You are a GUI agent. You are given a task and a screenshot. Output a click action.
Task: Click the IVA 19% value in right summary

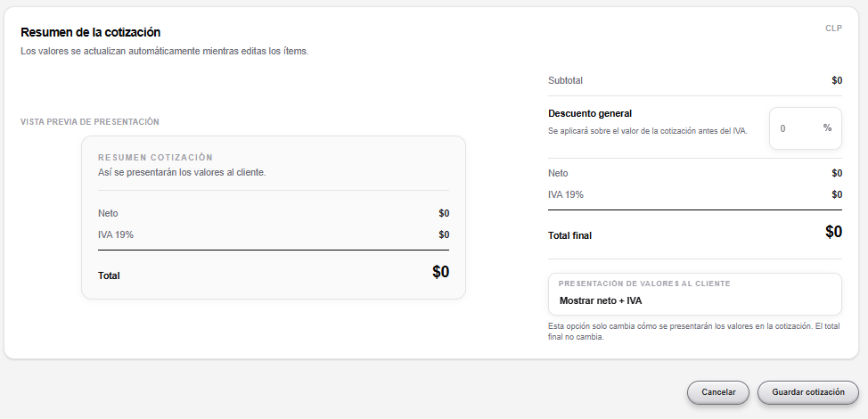pos(837,195)
